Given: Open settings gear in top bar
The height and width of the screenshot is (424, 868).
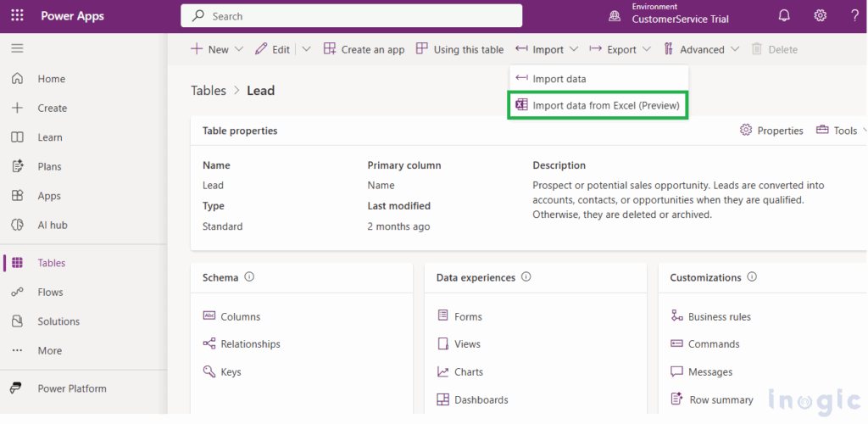Looking at the screenshot, I should [x=820, y=16].
